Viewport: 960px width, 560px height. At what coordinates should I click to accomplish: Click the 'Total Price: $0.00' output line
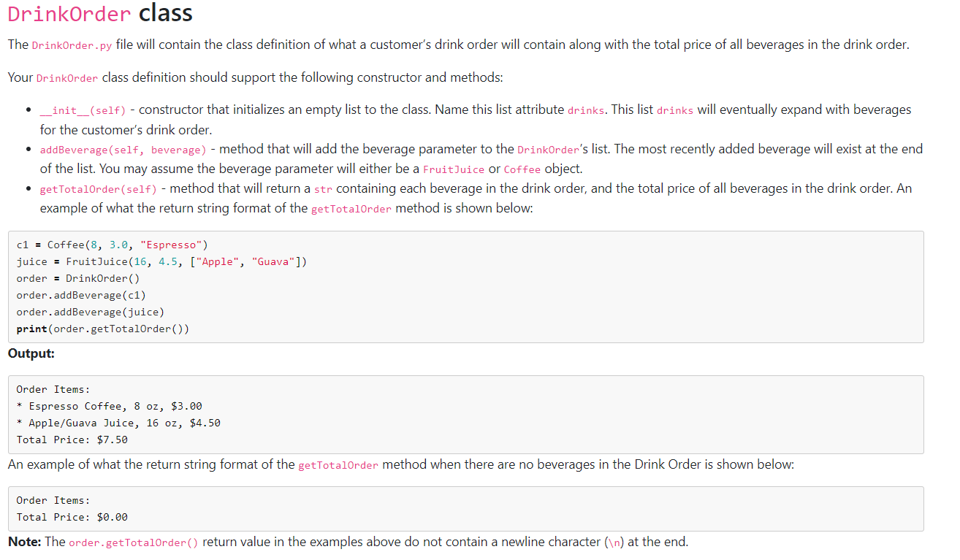pos(72,517)
